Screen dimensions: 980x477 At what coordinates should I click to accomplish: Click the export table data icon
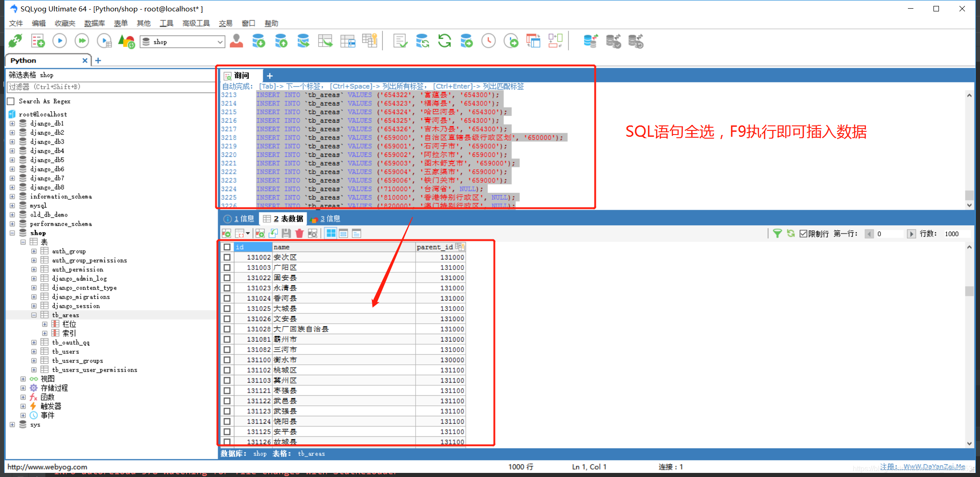point(325,41)
